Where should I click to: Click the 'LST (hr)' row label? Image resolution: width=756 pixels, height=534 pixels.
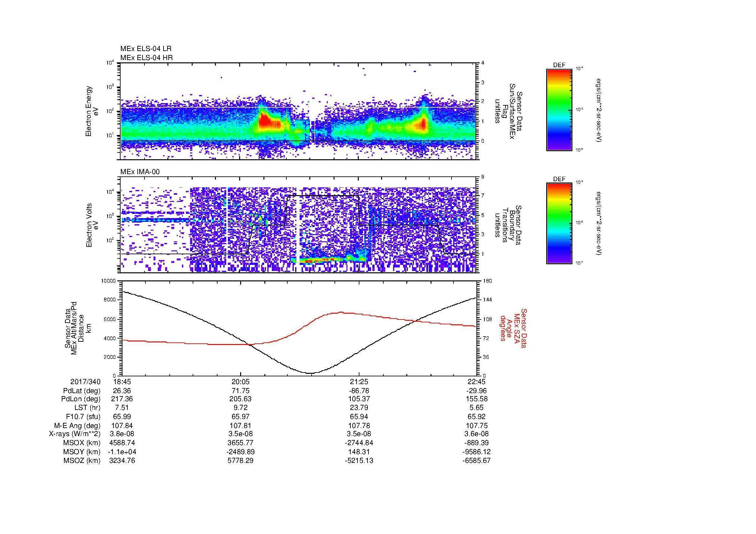click(87, 408)
